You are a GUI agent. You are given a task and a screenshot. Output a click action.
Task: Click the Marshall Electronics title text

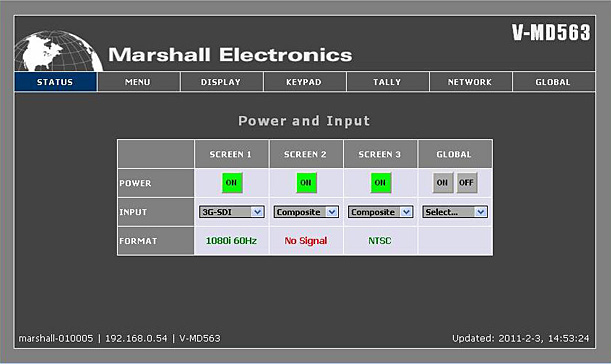tap(230, 55)
